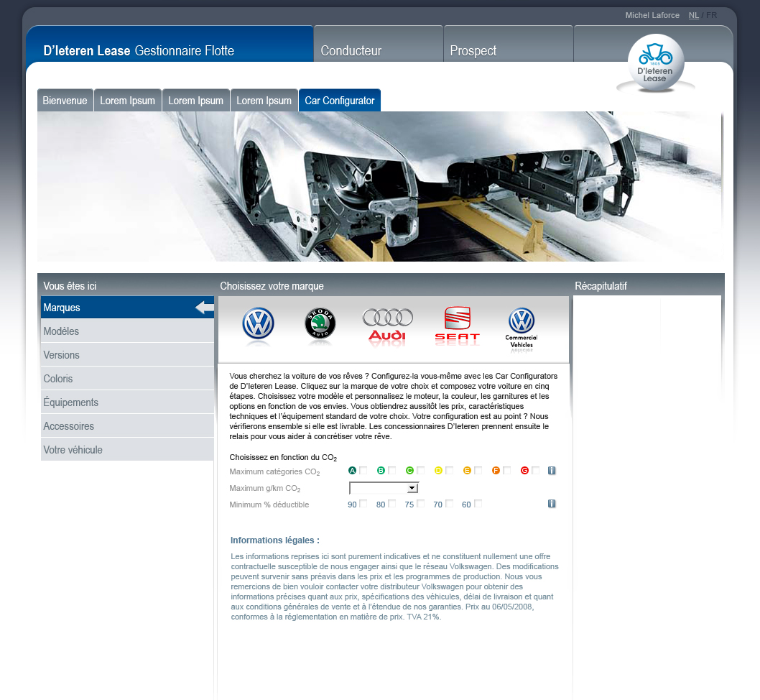Open the Maximum g/km CO2 dropdown

point(384,488)
